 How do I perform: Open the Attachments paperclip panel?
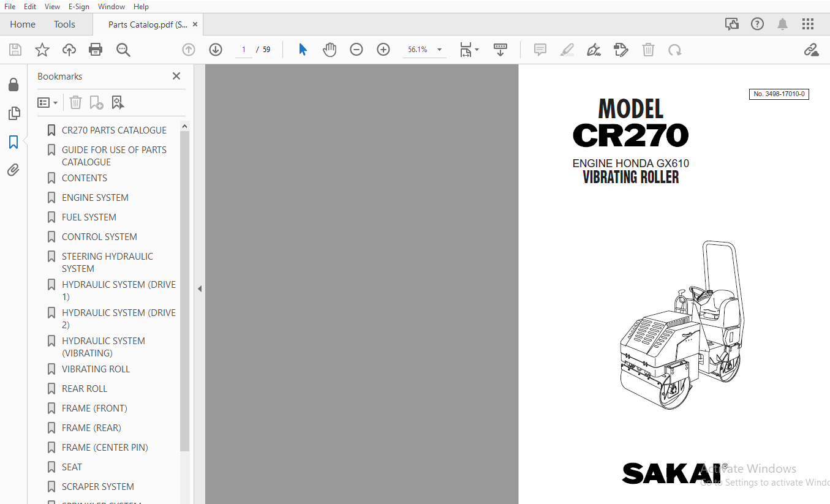pyautogui.click(x=13, y=170)
